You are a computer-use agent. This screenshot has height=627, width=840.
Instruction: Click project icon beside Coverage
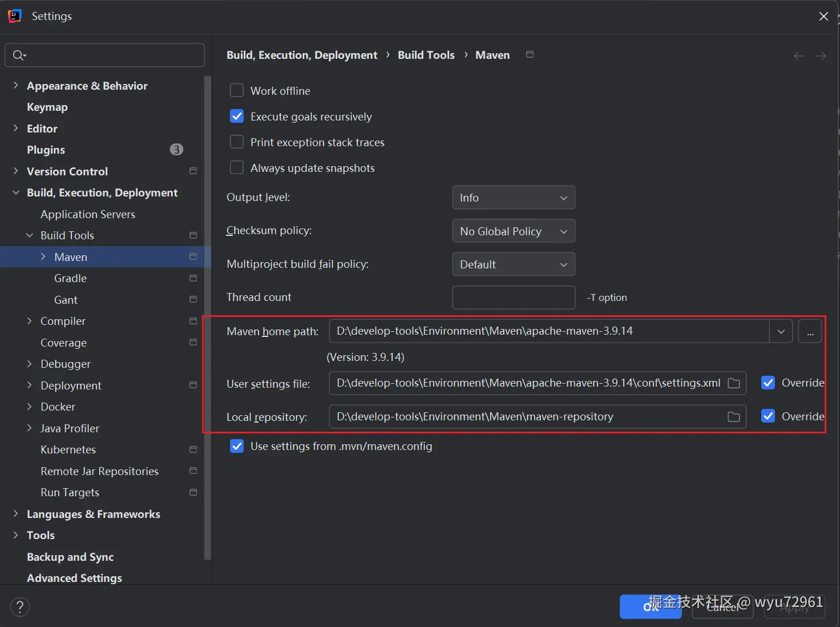(x=193, y=342)
